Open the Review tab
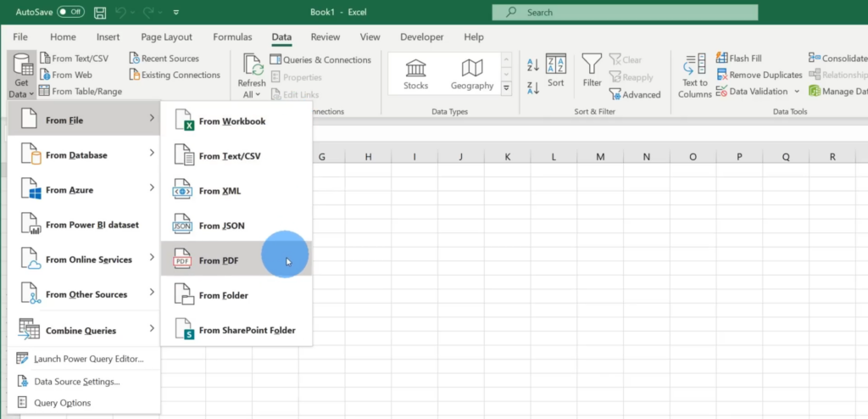The height and width of the screenshot is (419, 868). (x=325, y=37)
